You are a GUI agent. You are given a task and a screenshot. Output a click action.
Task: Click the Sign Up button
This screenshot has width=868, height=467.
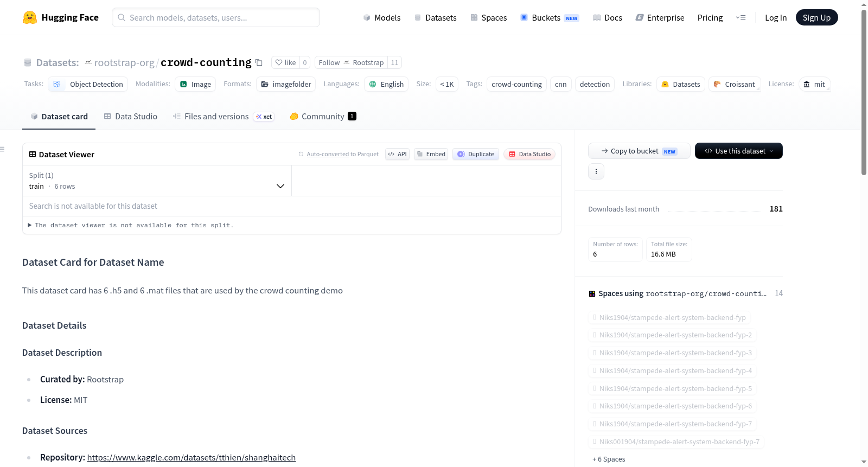pyautogui.click(x=816, y=17)
